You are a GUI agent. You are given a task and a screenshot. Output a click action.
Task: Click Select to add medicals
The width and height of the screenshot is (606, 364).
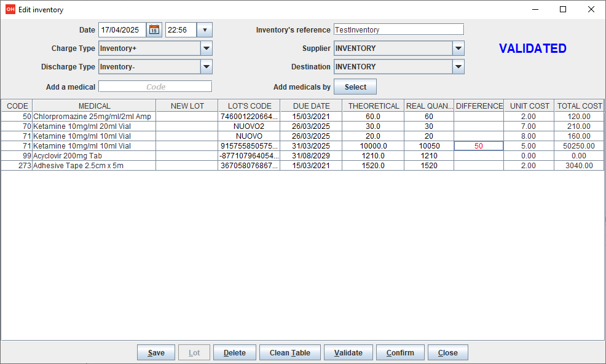click(x=355, y=87)
